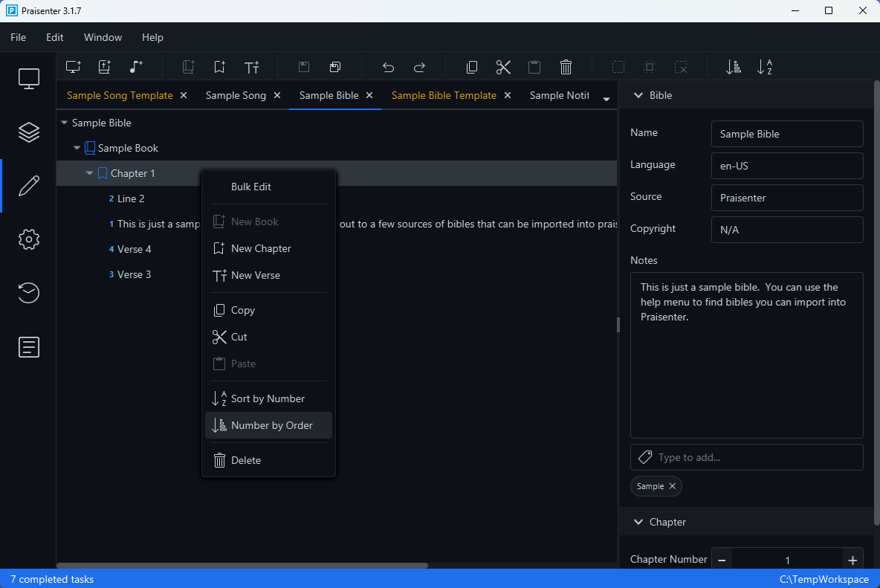Screen dimensions: 880x588
Task: Click the new song music note icon
Action: (135, 67)
